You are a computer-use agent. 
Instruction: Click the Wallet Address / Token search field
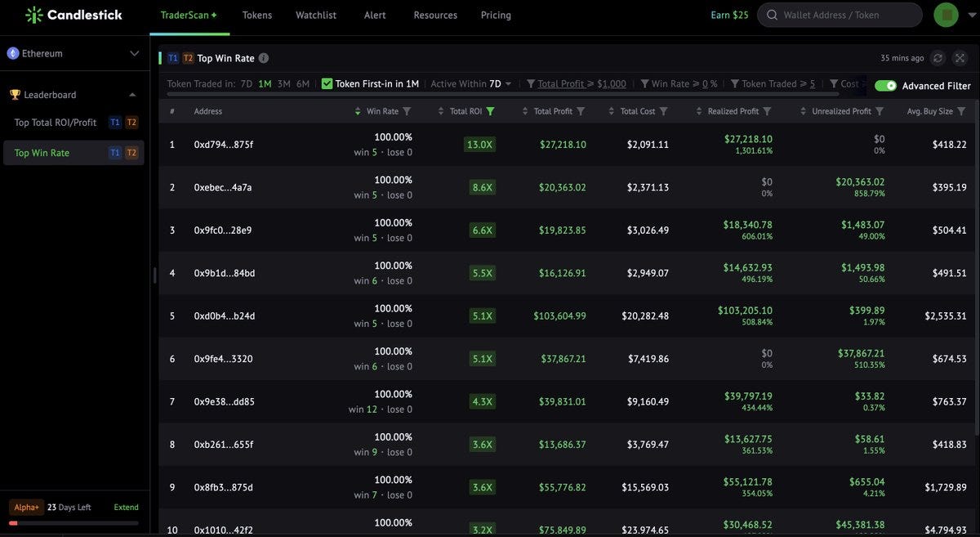click(x=840, y=15)
